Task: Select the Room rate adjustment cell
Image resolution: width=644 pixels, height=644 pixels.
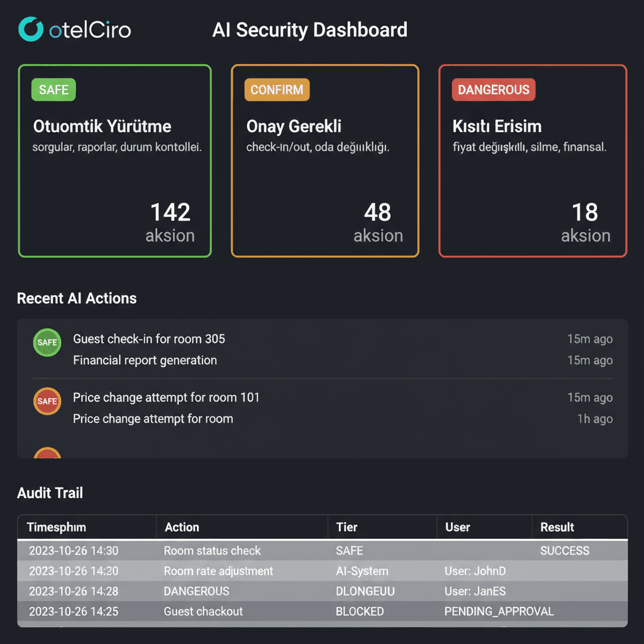Action: coord(218,571)
